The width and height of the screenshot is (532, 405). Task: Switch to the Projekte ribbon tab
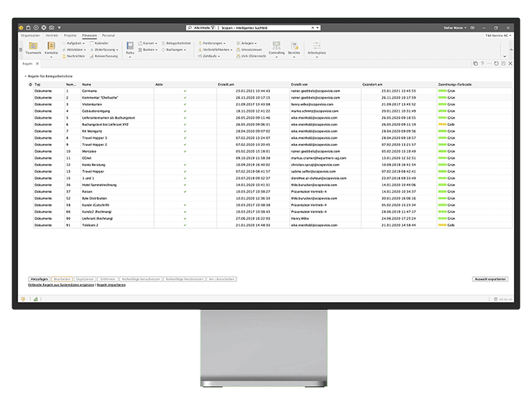point(70,35)
